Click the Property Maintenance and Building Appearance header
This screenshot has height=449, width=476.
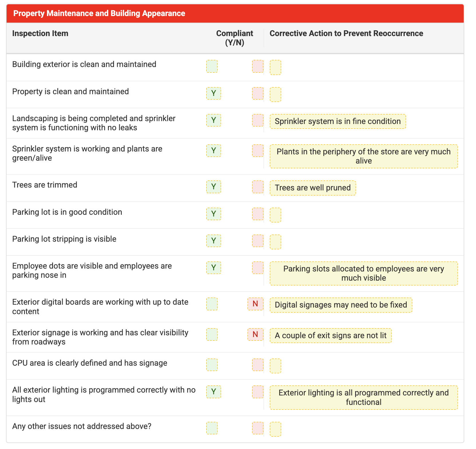tap(99, 13)
